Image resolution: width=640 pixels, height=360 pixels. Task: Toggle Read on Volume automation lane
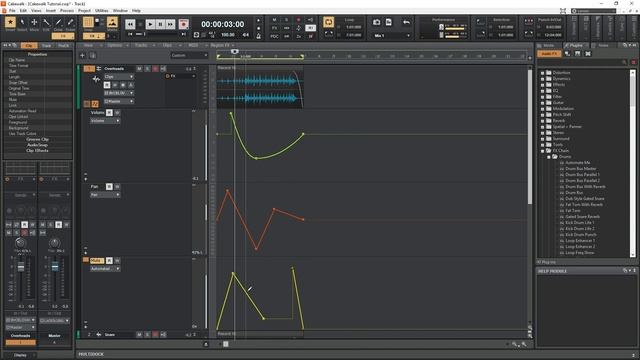pos(109,113)
